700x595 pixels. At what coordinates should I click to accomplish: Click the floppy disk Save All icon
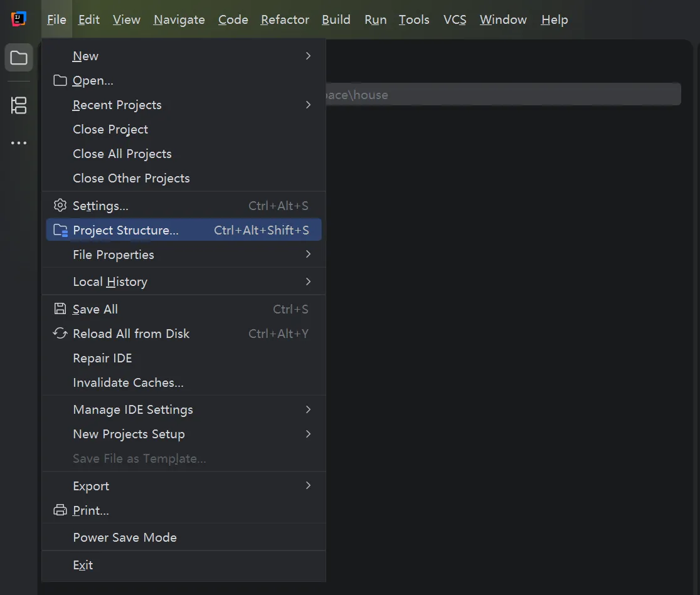pos(60,309)
